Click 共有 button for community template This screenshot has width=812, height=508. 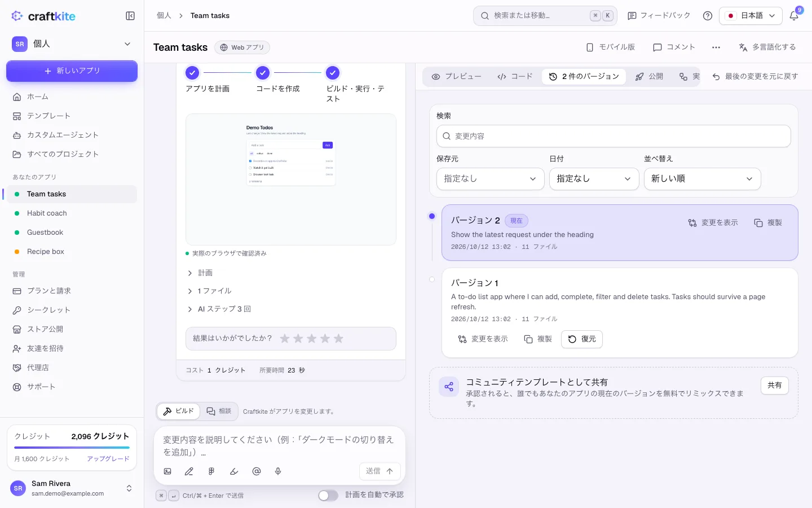(x=775, y=386)
